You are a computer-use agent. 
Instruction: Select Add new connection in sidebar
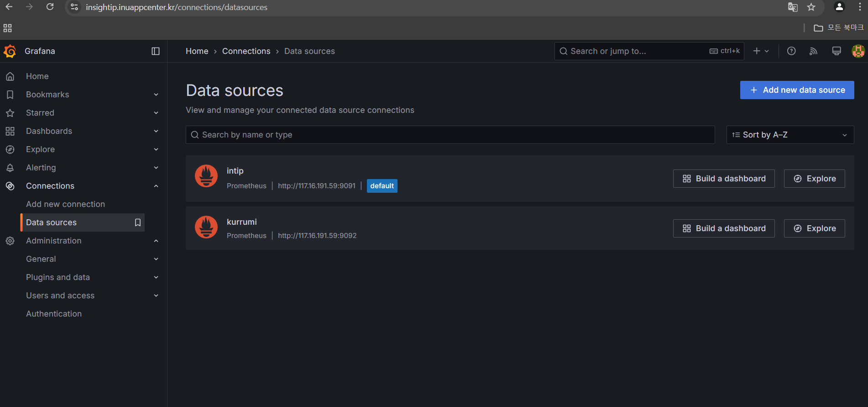pos(65,204)
